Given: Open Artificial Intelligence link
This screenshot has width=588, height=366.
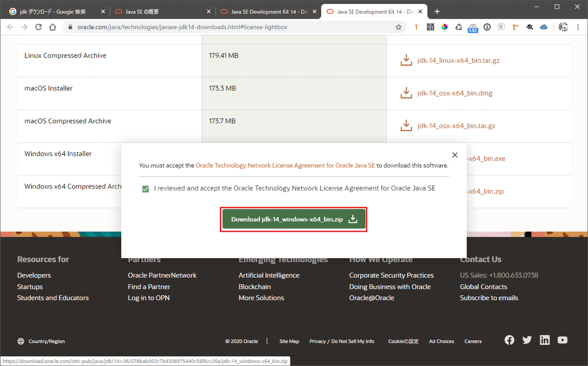Looking at the screenshot, I should (269, 275).
